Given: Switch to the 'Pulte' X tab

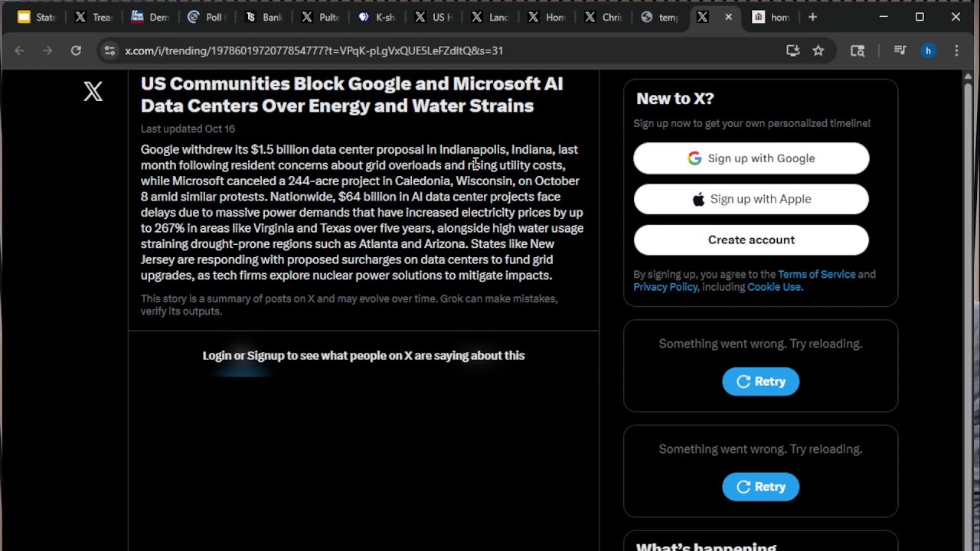Looking at the screenshot, I should 320,17.
